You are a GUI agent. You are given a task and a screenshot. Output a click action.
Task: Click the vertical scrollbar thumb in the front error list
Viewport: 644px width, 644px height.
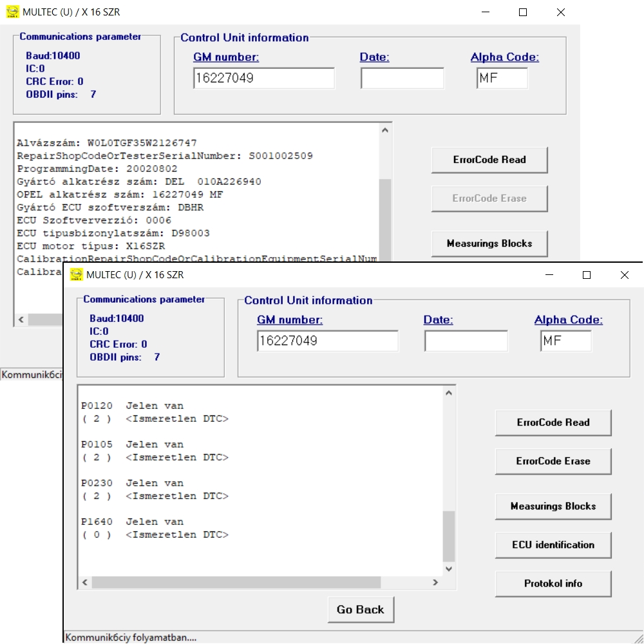(x=449, y=536)
